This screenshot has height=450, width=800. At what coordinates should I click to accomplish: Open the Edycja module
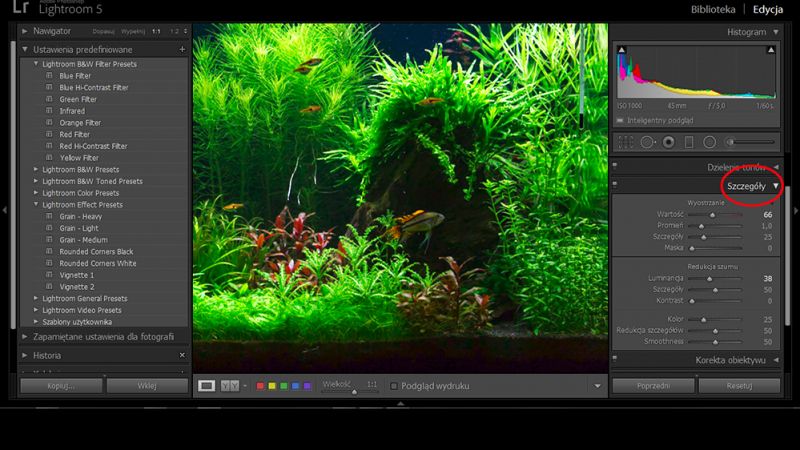coord(768,9)
